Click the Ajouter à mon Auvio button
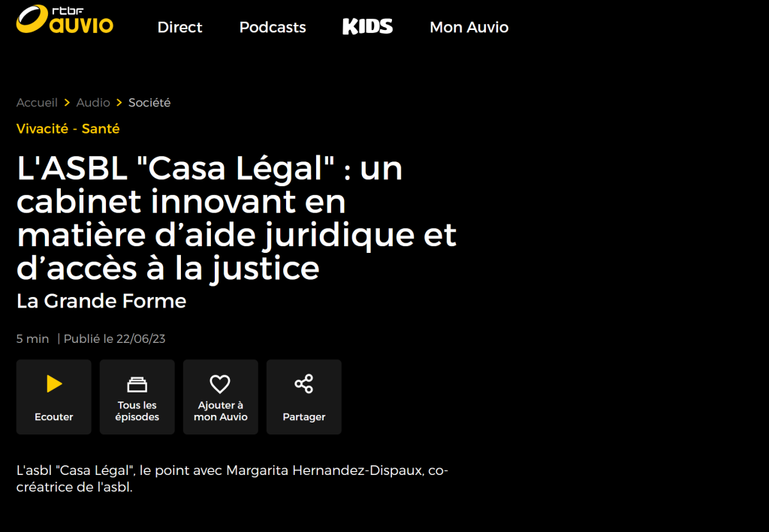 point(221,397)
